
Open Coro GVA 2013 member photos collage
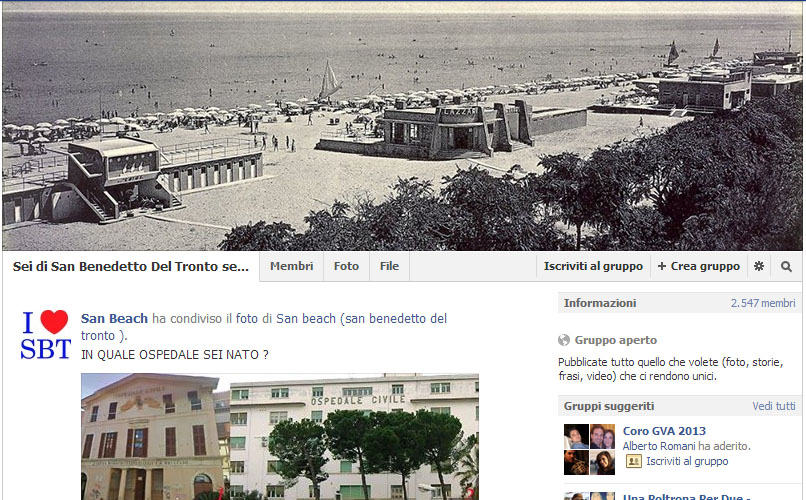pyautogui.click(x=589, y=449)
